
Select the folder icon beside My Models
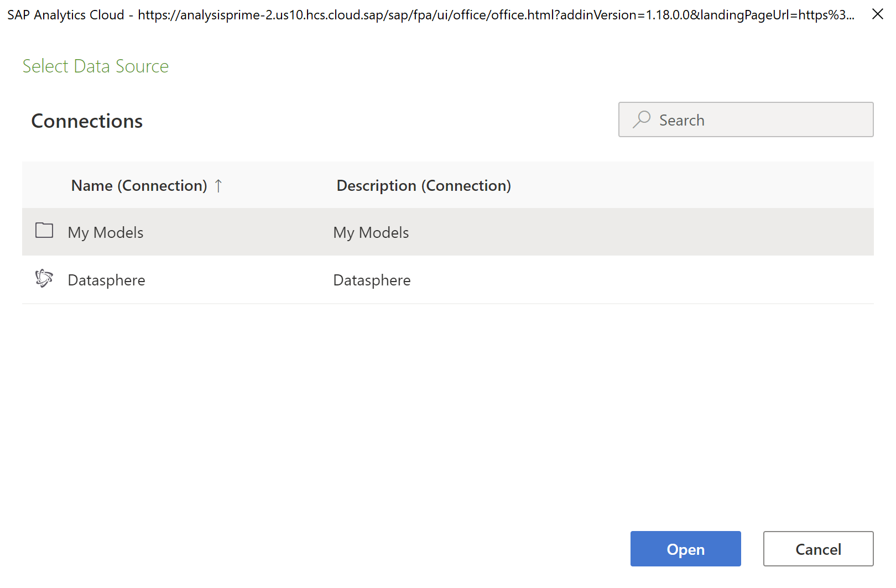pos(44,230)
